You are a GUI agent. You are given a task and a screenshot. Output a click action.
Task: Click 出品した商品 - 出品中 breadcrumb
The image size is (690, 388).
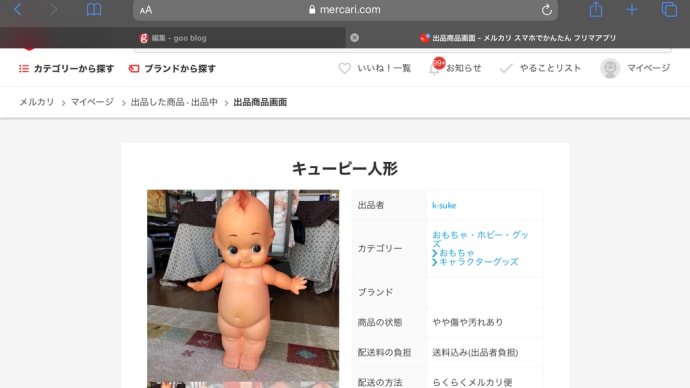click(x=174, y=102)
